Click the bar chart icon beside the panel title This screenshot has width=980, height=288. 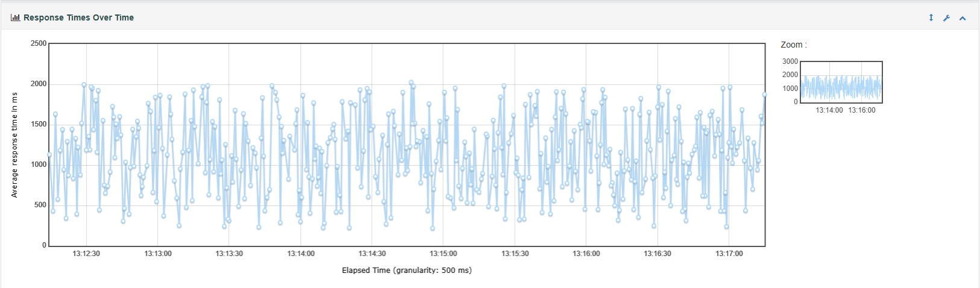coord(15,18)
